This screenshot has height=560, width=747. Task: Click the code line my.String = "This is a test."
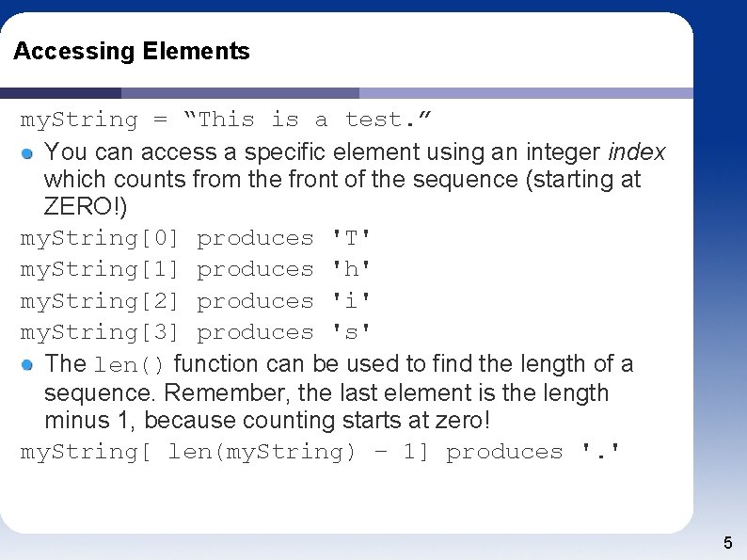click(x=227, y=120)
